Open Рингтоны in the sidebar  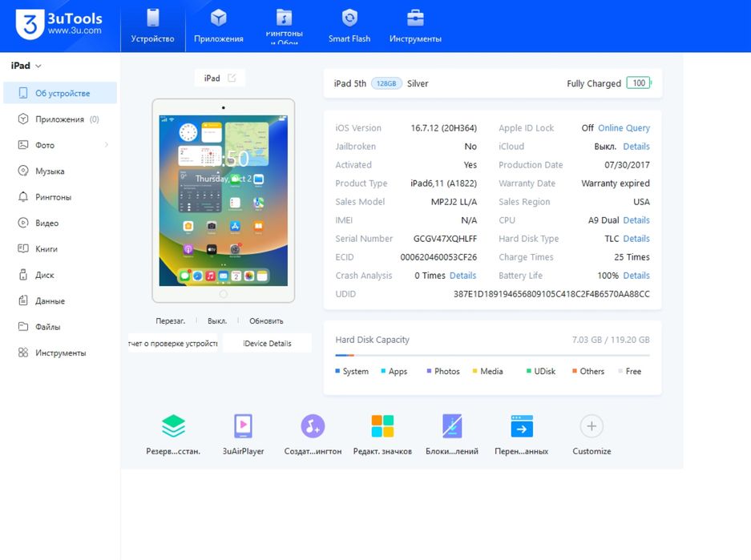coord(60,197)
